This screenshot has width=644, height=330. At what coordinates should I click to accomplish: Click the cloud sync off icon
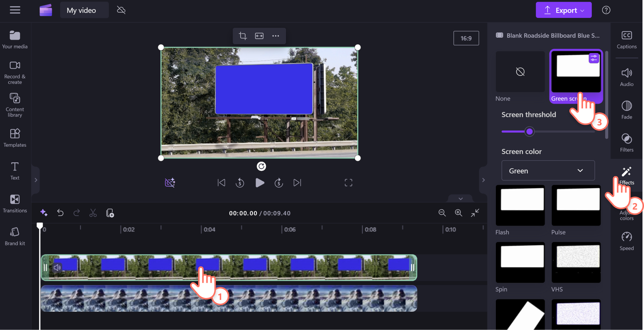pyautogui.click(x=121, y=10)
